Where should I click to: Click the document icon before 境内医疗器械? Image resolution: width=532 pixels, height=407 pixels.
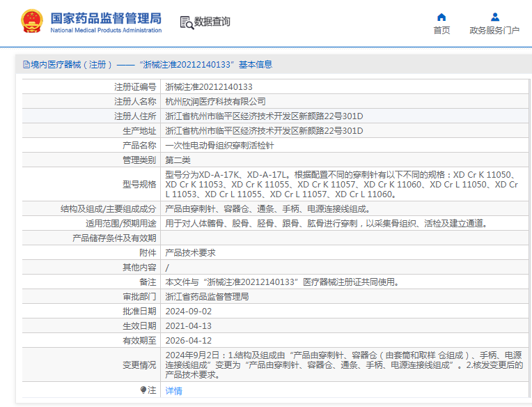(26, 65)
